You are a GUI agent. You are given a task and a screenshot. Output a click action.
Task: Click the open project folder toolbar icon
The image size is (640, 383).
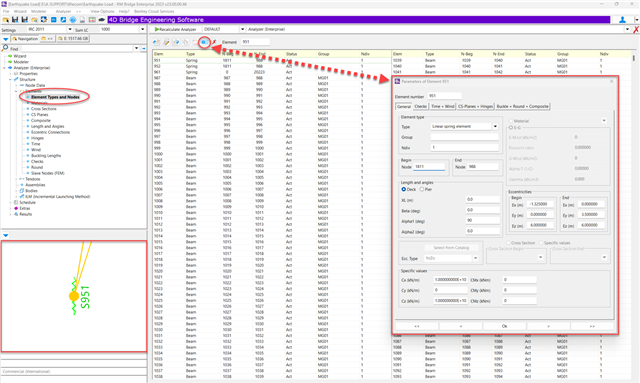tap(6, 20)
